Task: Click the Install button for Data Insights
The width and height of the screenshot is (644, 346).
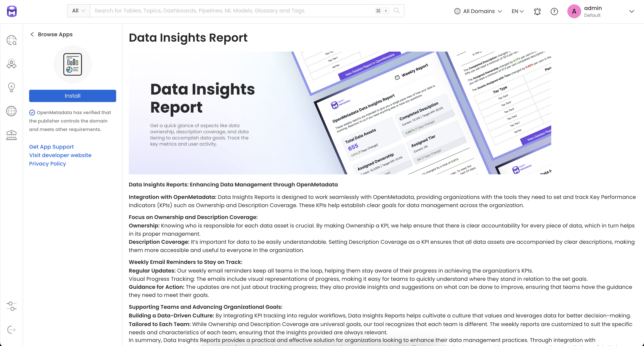Action: (x=72, y=96)
